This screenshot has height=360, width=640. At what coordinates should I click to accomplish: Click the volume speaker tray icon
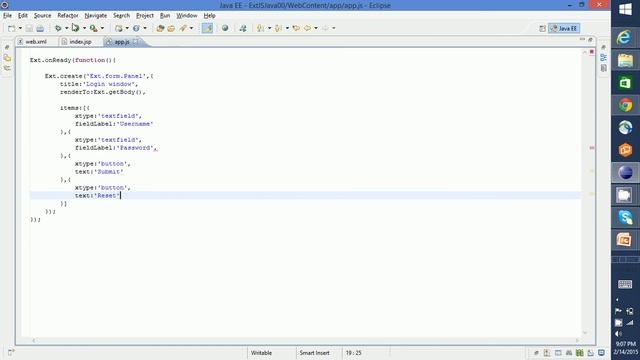(618, 334)
